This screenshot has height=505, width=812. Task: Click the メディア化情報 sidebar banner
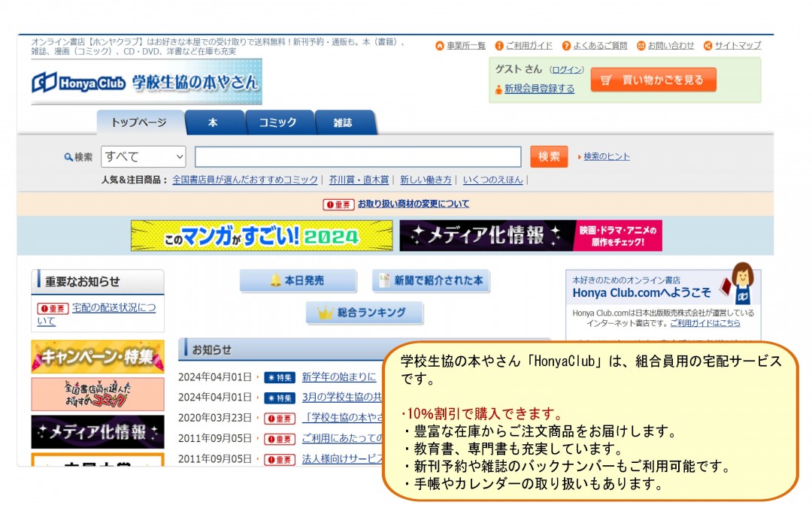pyautogui.click(x=97, y=431)
